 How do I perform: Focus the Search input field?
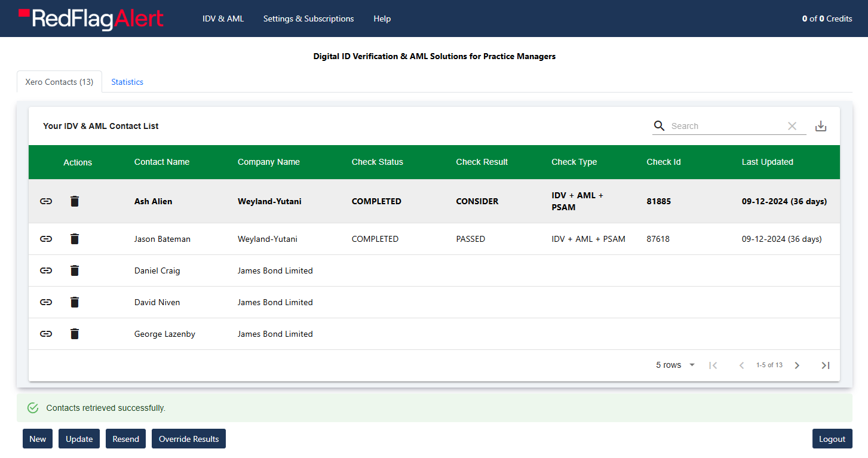pyautogui.click(x=726, y=126)
